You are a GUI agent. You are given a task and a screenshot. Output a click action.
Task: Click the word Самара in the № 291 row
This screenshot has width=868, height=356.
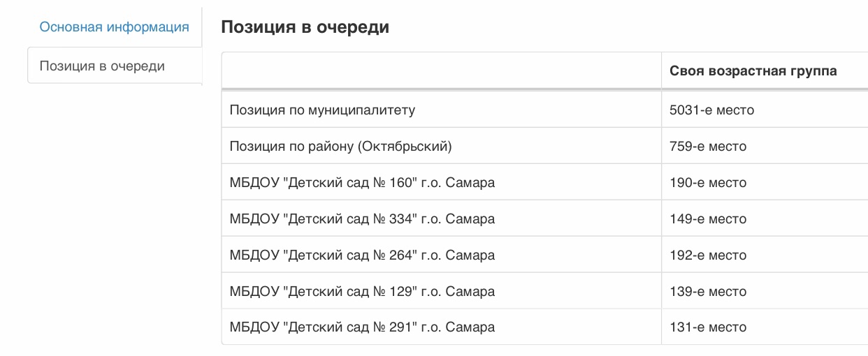coord(470,327)
